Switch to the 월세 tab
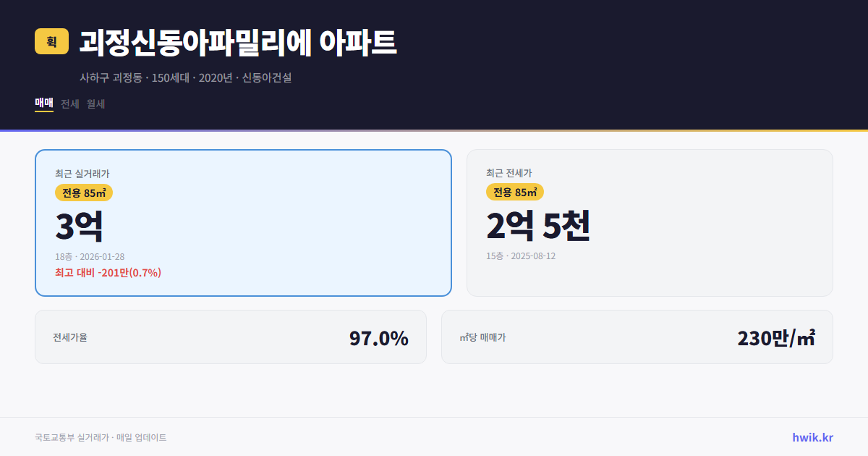868x456 pixels. [95, 104]
